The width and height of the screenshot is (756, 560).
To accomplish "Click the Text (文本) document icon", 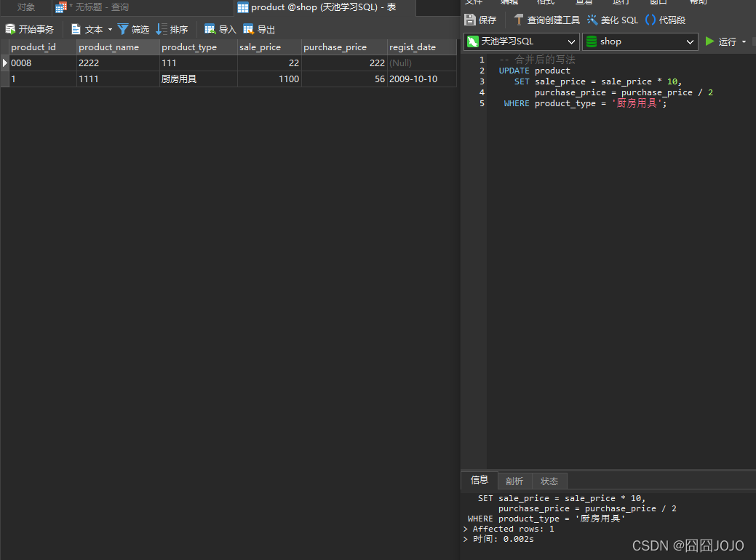I will click(x=76, y=29).
